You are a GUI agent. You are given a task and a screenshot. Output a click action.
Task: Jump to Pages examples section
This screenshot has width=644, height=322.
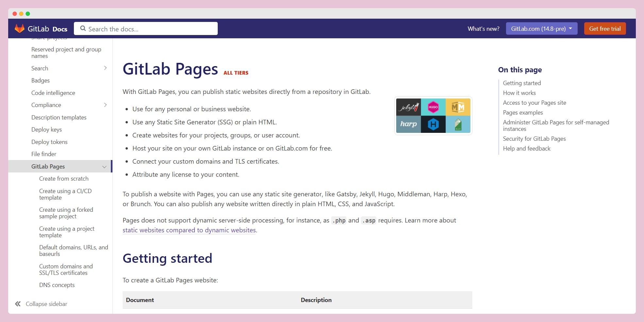[523, 113]
